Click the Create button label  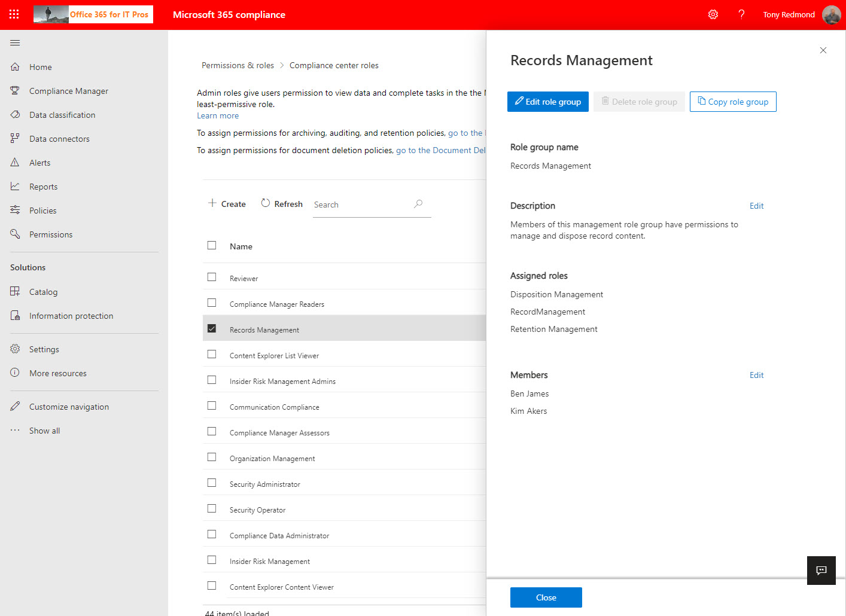233,204
